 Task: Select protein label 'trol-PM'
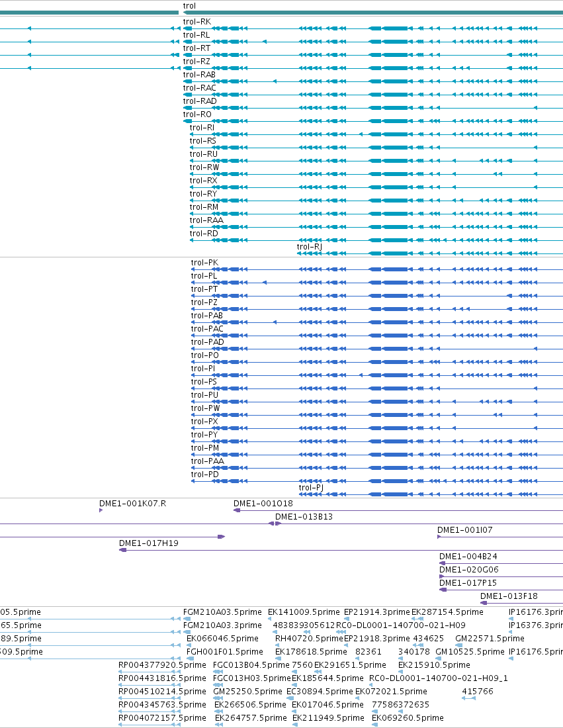pos(205,448)
